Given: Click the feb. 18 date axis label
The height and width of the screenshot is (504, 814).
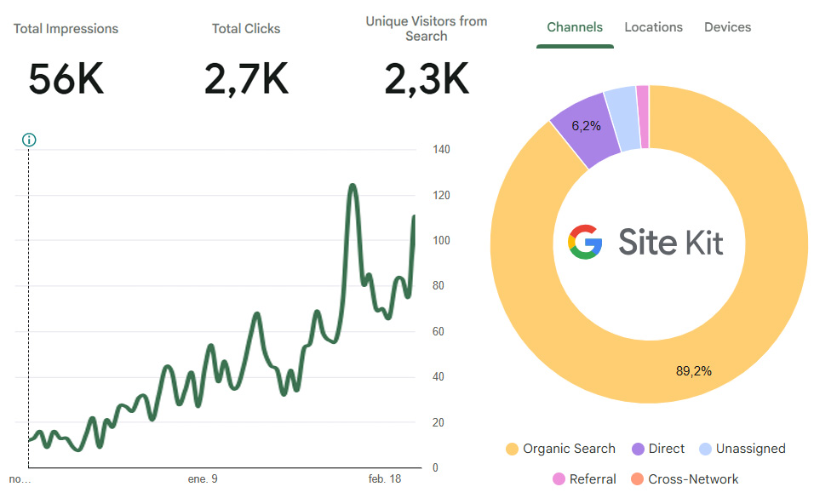Looking at the screenshot, I should 385,479.
